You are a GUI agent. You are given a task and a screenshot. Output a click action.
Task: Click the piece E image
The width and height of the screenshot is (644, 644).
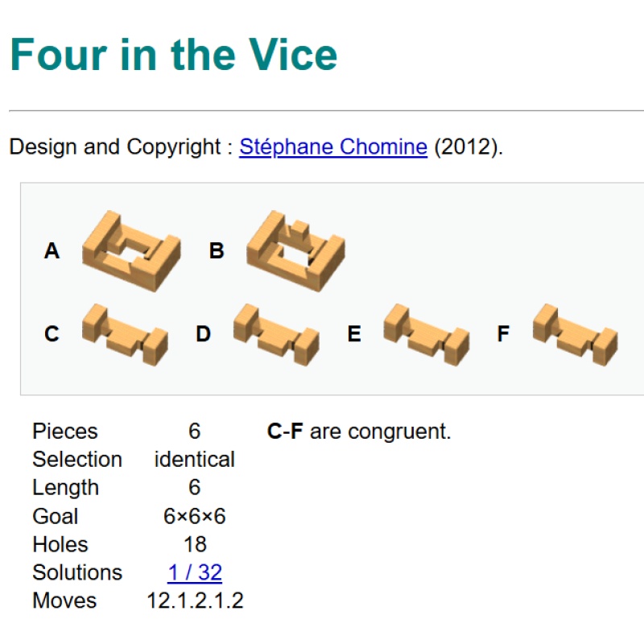(426, 333)
